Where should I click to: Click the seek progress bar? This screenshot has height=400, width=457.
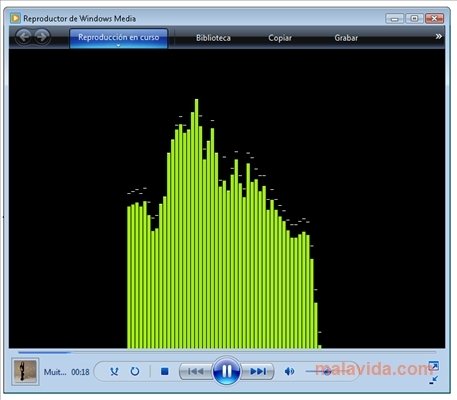[x=227, y=352]
